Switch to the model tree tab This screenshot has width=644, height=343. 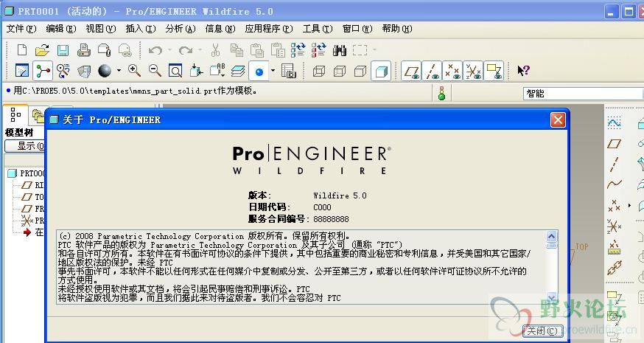[15, 115]
